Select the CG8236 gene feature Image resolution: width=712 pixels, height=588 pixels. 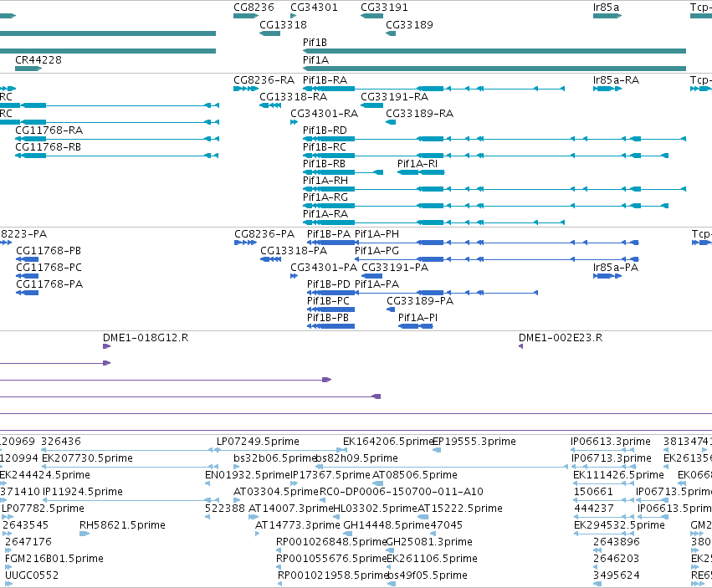246,16
